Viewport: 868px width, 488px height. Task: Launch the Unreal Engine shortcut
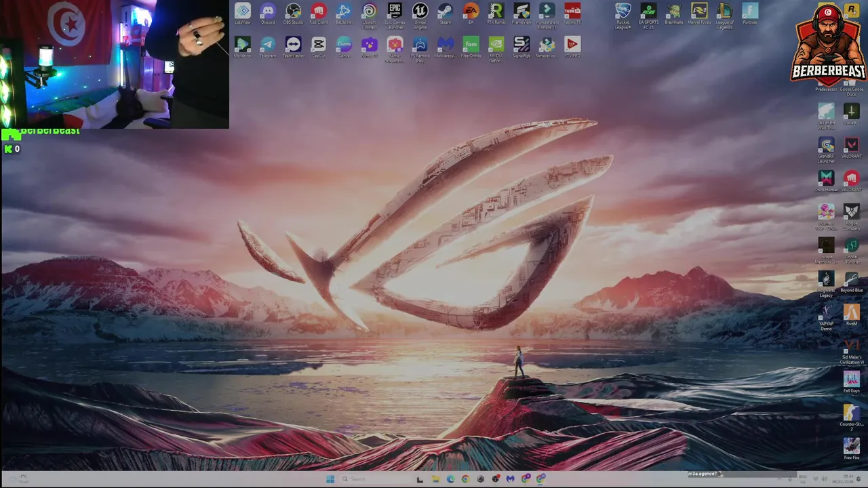click(x=420, y=16)
